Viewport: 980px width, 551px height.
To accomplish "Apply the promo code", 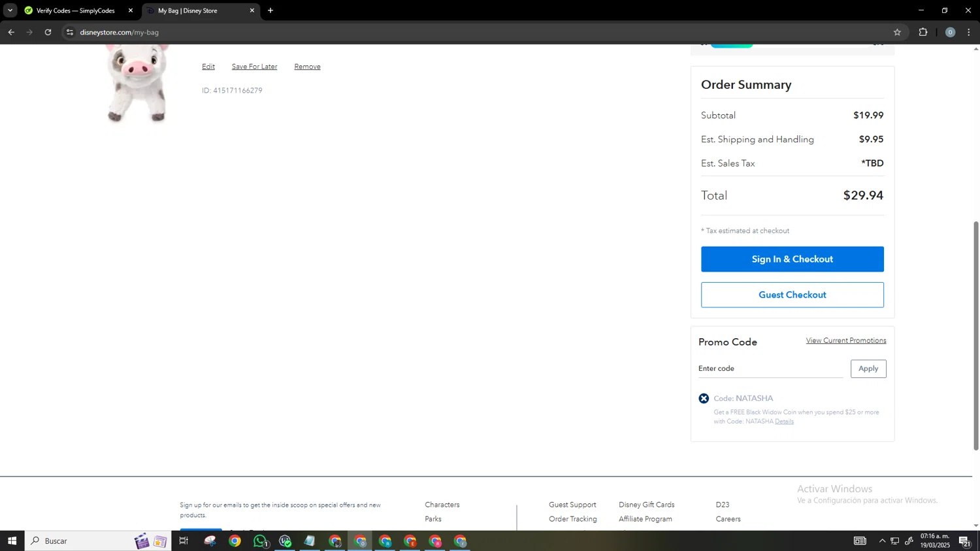I will coord(868,369).
